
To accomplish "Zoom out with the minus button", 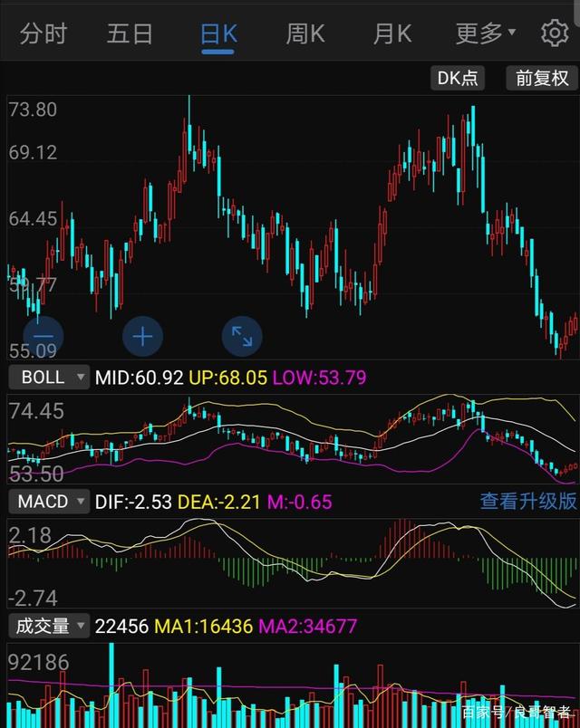I will [x=43, y=336].
